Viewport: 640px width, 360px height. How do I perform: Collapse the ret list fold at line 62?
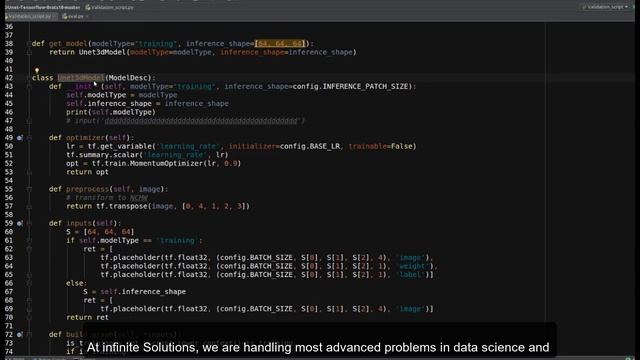(29, 249)
